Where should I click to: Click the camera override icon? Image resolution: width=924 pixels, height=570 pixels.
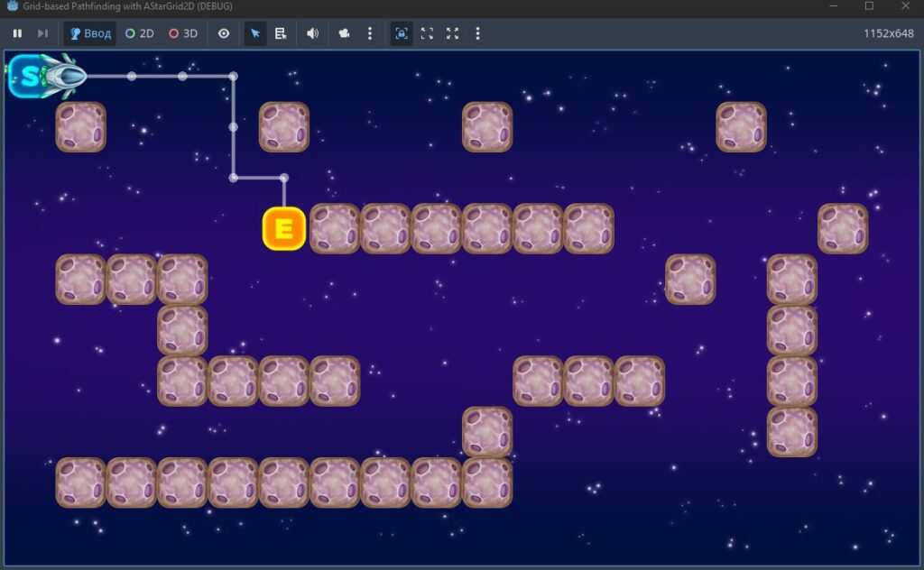pos(344,33)
